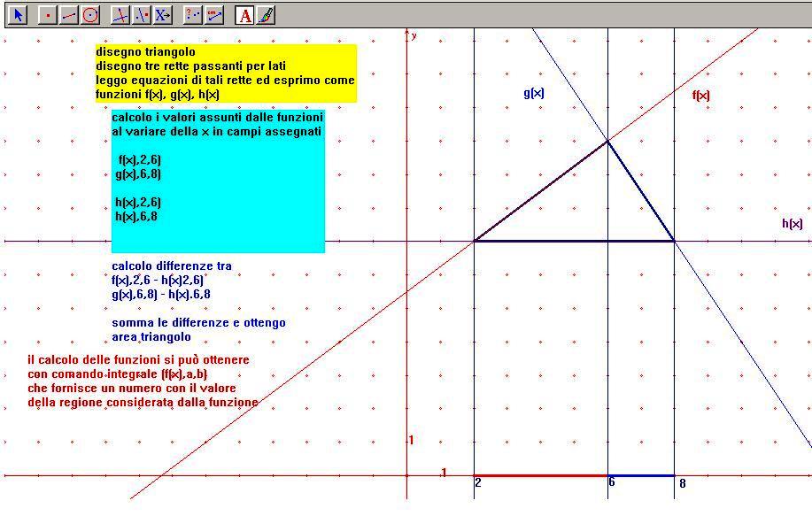This screenshot has height=516, width=812.
Task: Click the entry 'g(x),6,8)' in cyan box
Action: (138, 174)
